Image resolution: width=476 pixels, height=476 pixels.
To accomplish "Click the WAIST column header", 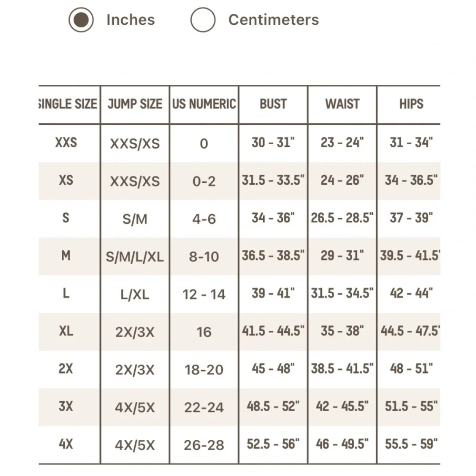I will tap(342, 104).
